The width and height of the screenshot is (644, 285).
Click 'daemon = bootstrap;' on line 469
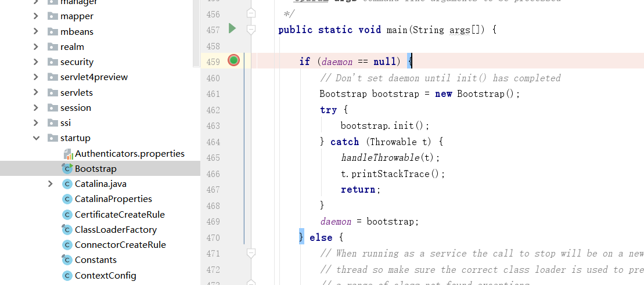tap(369, 222)
